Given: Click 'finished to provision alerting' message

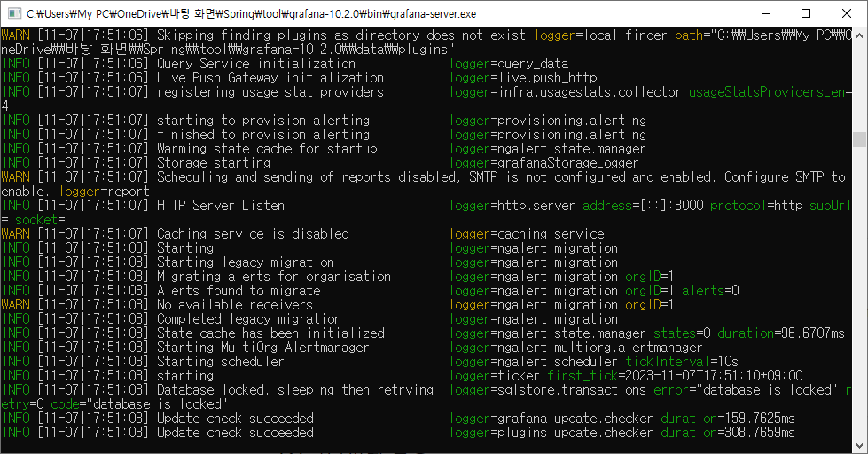Looking at the screenshot, I should (x=263, y=135).
